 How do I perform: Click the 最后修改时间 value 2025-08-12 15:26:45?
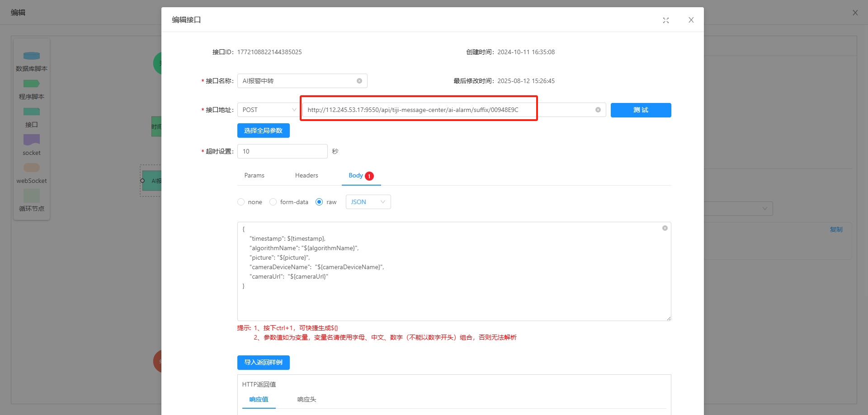click(x=526, y=81)
